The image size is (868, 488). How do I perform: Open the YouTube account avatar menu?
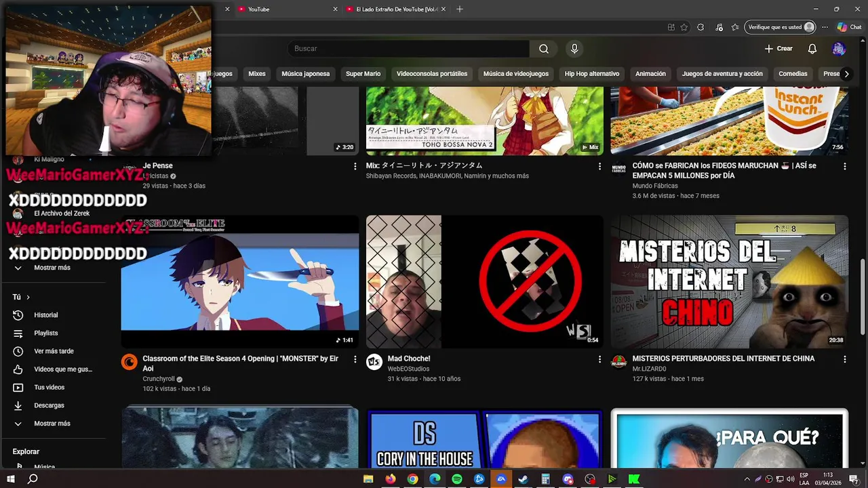click(x=839, y=49)
